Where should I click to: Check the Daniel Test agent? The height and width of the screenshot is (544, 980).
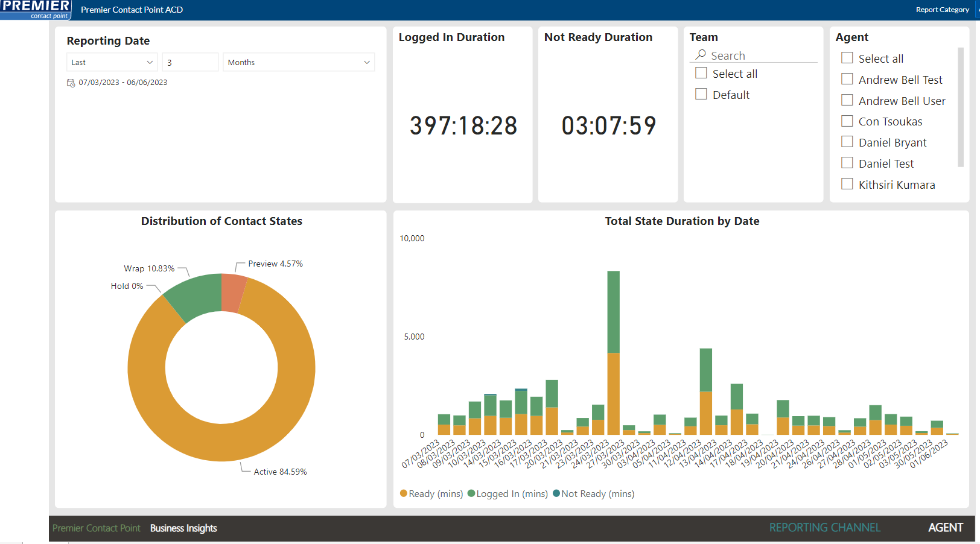(847, 163)
